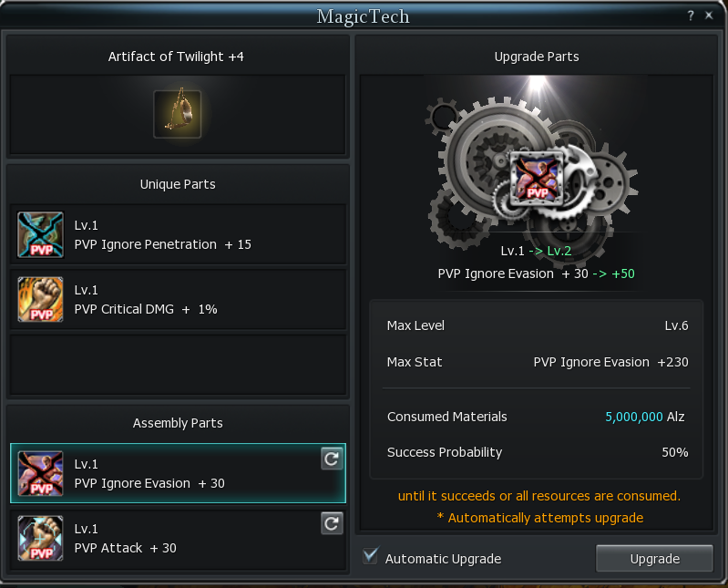The height and width of the screenshot is (588, 728).
Task: Click the part icon inside the gears
Action: [x=537, y=176]
